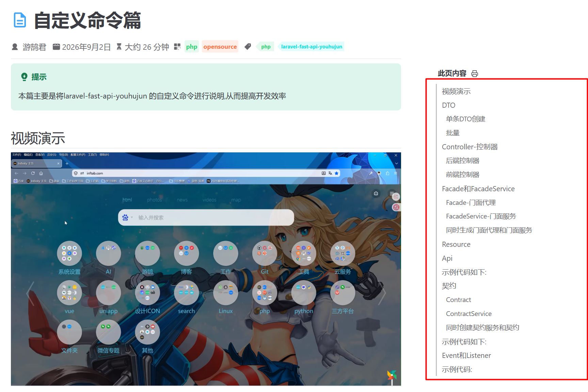This screenshot has height=392, width=588.
Task: Click the category grid icon before php
Action: point(177,47)
